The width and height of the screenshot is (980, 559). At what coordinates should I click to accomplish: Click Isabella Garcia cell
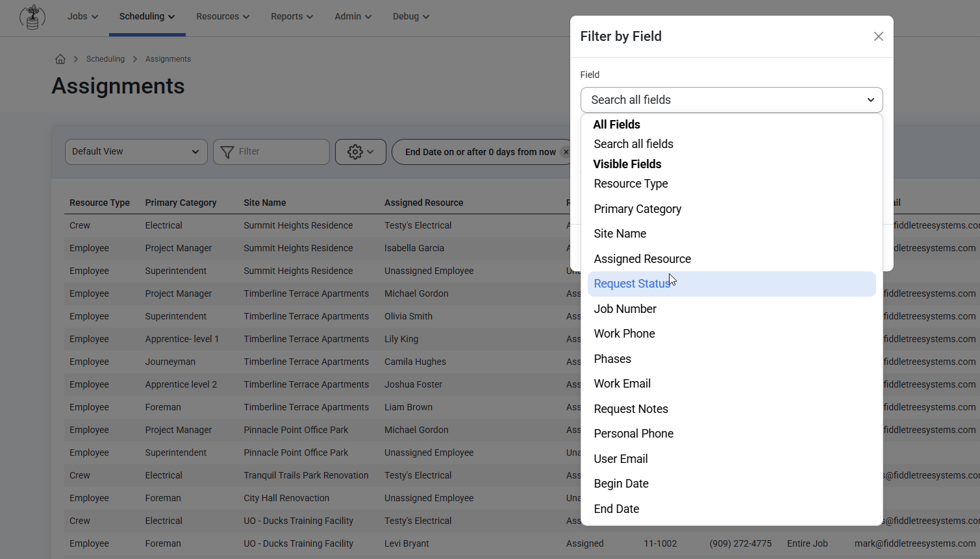point(414,248)
